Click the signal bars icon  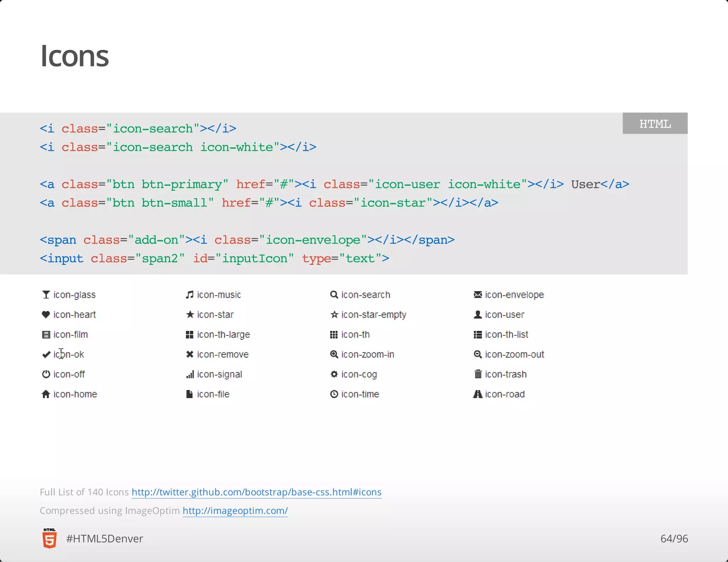click(x=190, y=374)
